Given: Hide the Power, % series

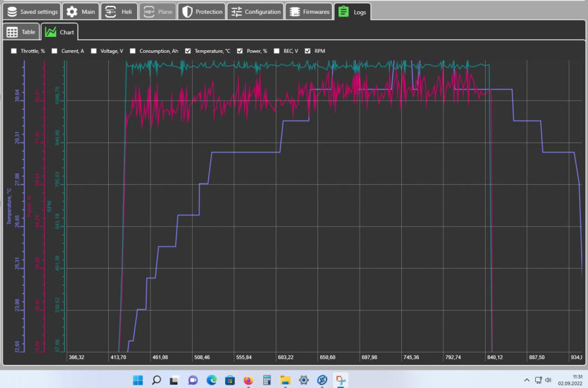Looking at the screenshot, I should coord(240,51).
